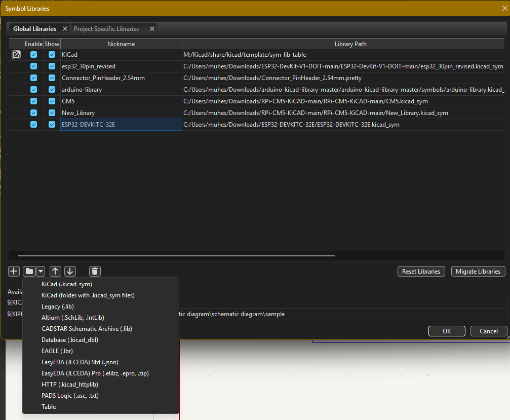Select EAGLE (.lbr) format
This screenshot has height=420, width=510.
pos(101,351)
